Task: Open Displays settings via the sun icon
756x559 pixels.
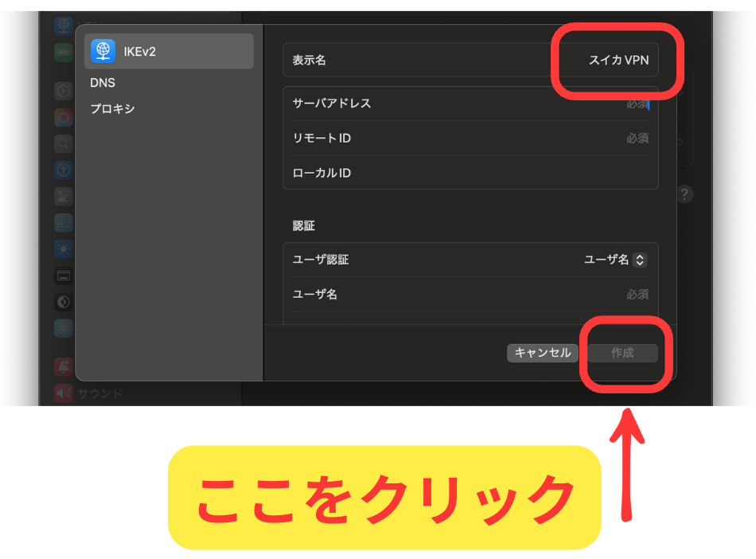Action: click(x=64, y=249)
